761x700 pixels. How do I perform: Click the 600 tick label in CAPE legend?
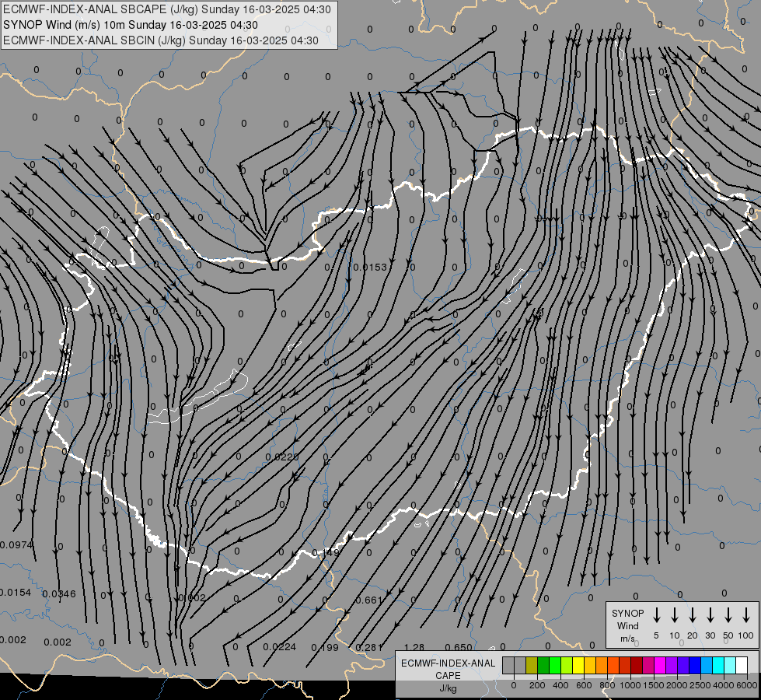click(x=584, y=685)
